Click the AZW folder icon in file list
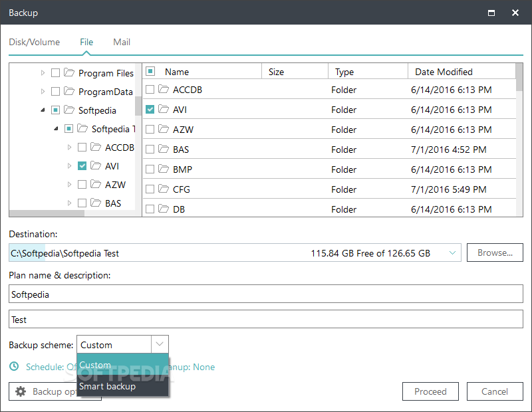The height and width of the screenshot is (412, 532). tap(164, 129)
